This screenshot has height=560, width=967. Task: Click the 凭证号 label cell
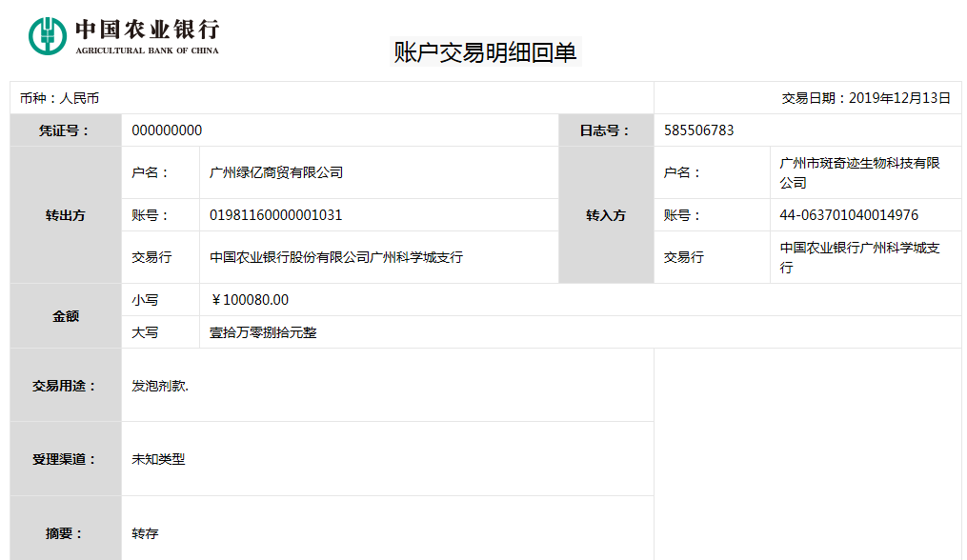66,130
